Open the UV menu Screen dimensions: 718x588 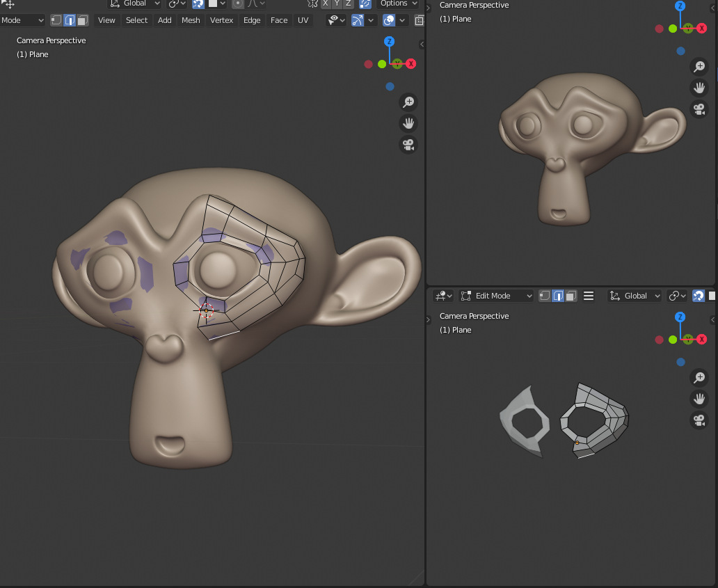(x=303, y=20)
